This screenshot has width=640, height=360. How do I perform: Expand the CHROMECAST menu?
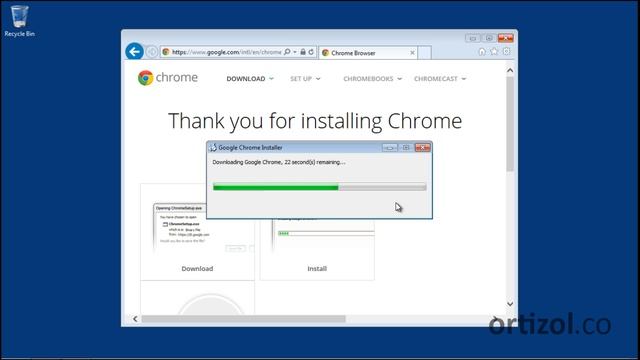[x=440, y=79]
